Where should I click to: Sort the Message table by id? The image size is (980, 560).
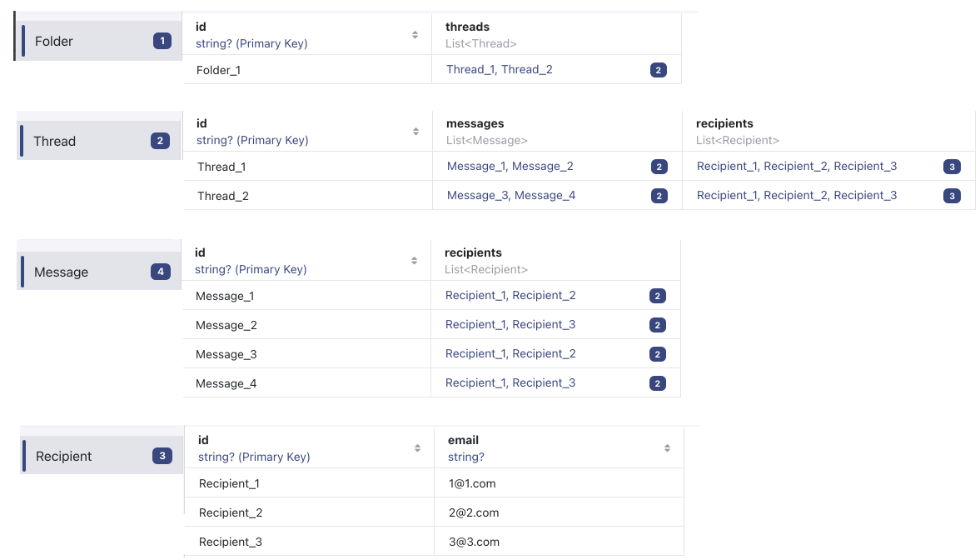414,260
